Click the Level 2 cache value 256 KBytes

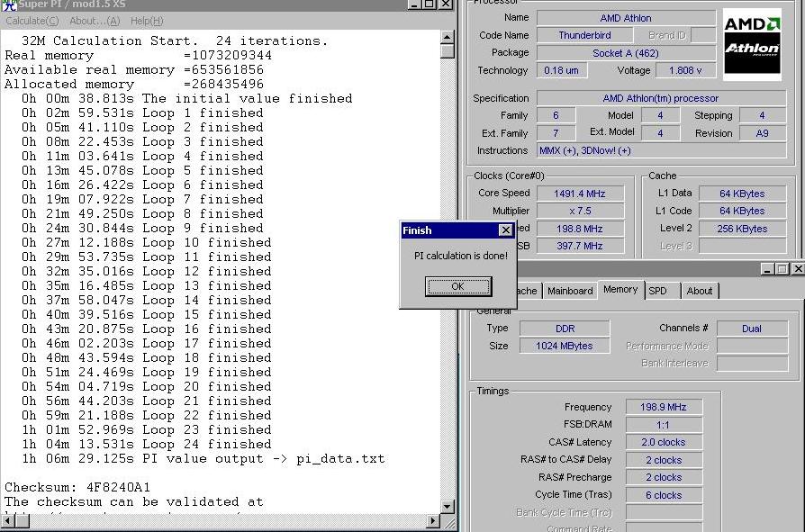click(x=742, y=229)
